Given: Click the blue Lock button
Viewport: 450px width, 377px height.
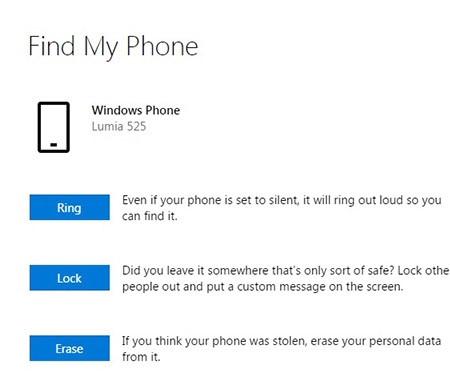Looking at the screenshot, I should [x=69, y=278].
